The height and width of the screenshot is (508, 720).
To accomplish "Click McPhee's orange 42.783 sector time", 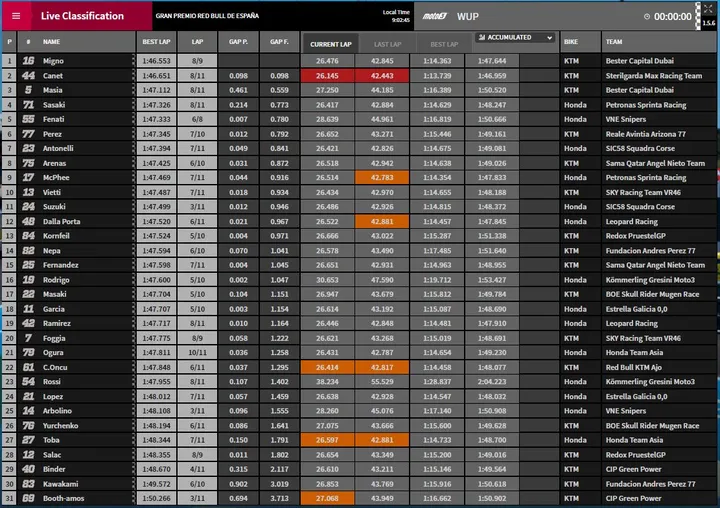I will [382, 177].
